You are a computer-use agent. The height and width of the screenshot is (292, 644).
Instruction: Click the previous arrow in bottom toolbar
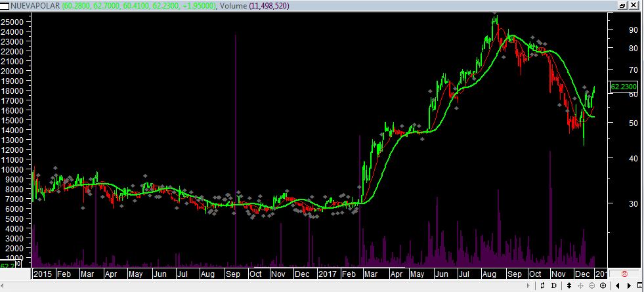618,285
